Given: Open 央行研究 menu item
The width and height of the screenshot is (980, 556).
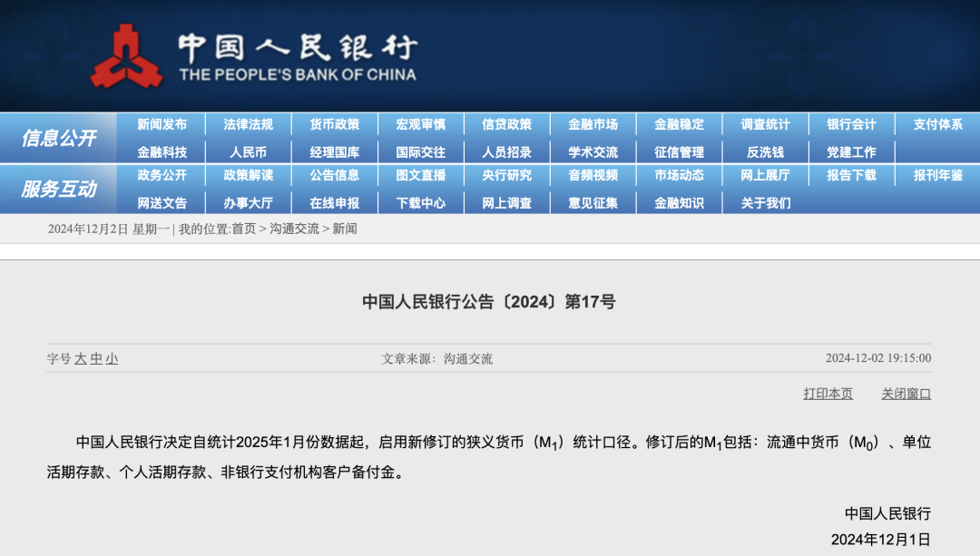Looking at the screenshot, I should coord(507,175).
